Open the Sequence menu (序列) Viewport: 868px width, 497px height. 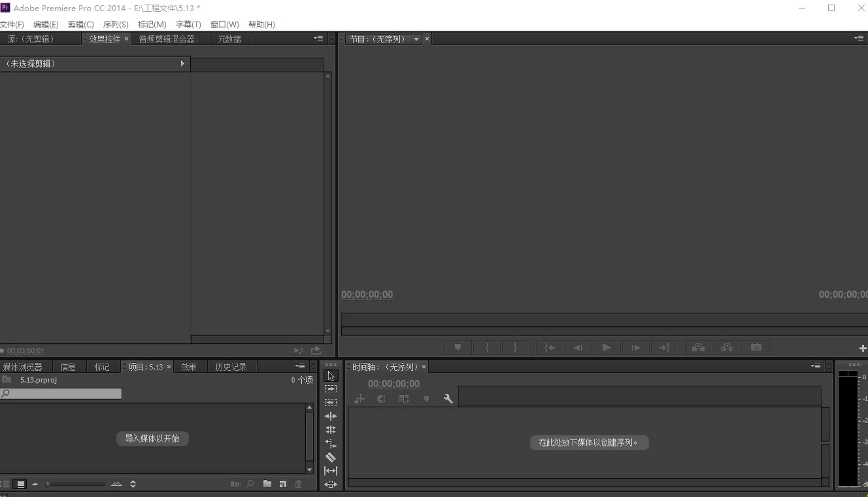point(116,24)
